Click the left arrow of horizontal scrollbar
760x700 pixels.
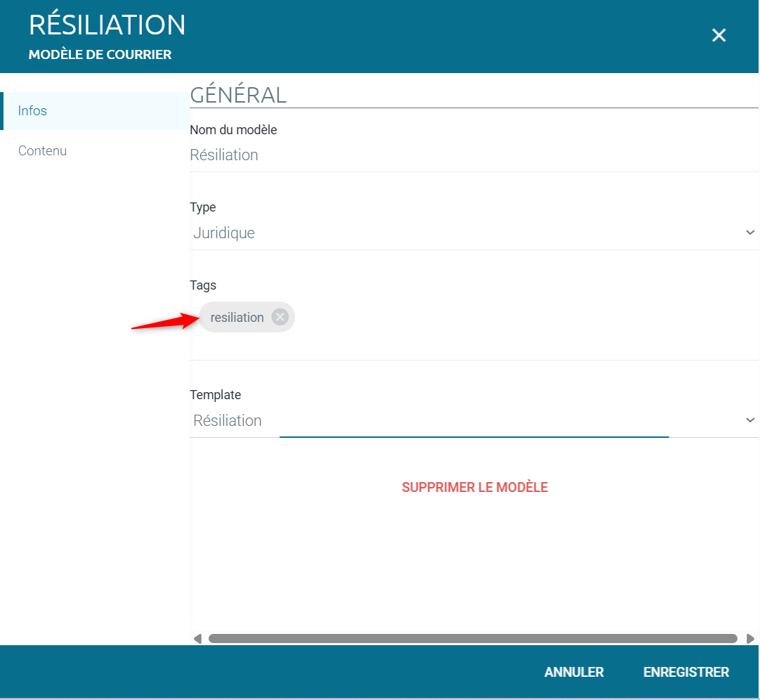[x=197, y=639]
